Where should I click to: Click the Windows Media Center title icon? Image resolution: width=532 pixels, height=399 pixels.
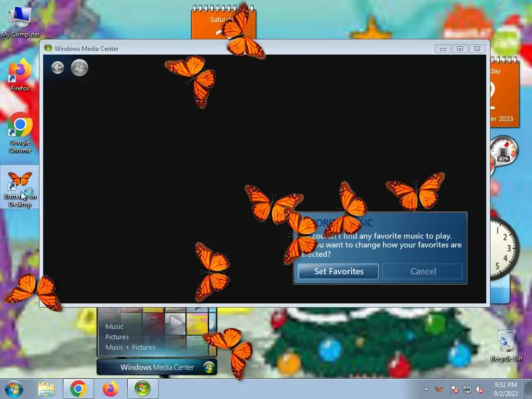click(48, 48)
